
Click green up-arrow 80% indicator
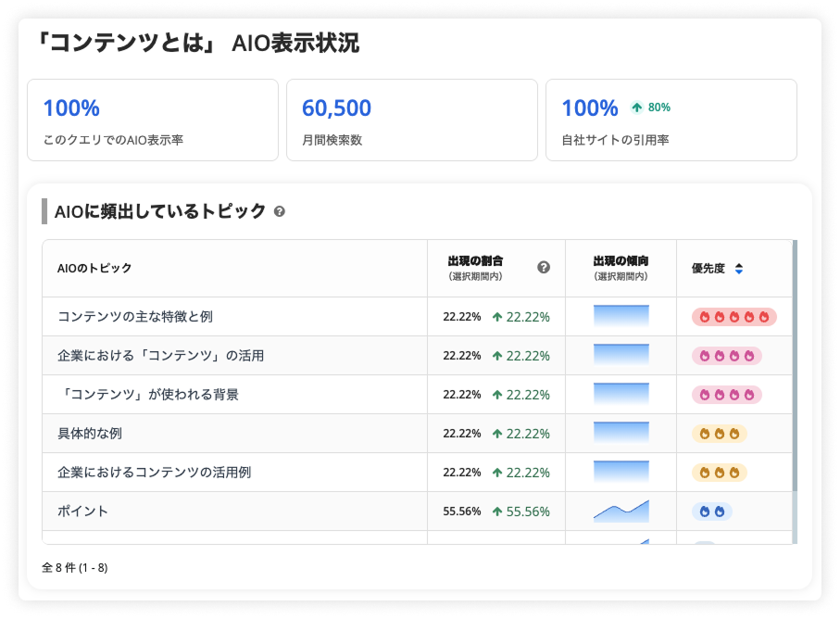650,107
